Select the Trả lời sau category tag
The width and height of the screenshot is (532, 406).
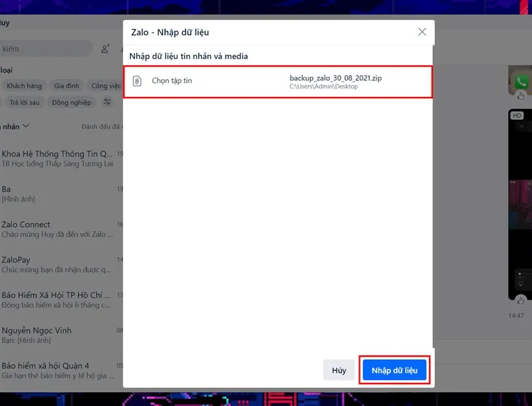click(24, 102)
